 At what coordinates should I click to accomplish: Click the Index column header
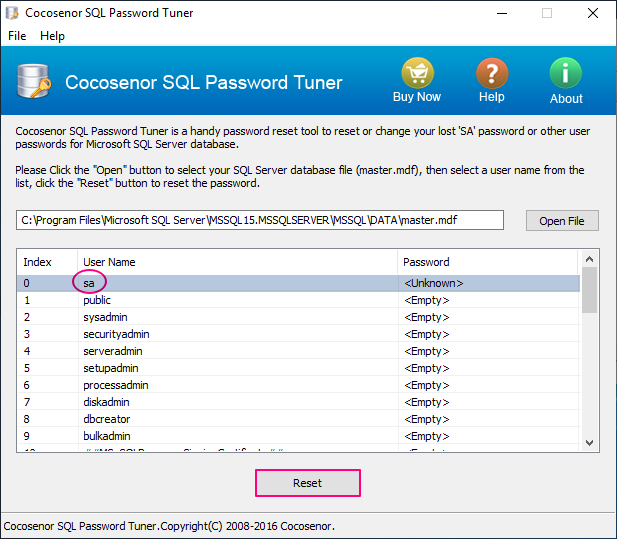(x=47, y=262)
